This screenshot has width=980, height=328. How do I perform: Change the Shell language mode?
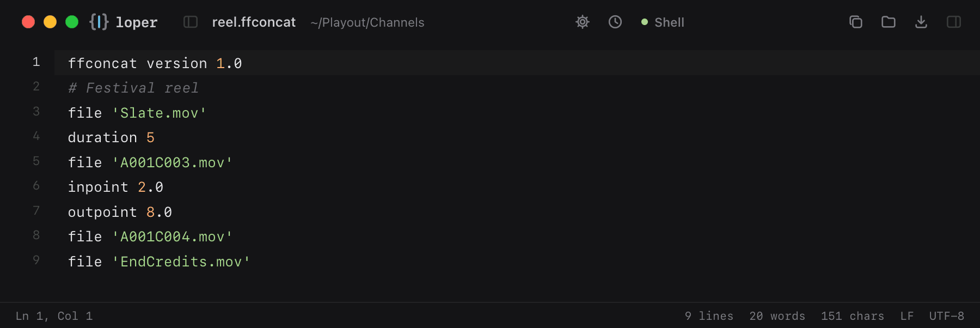663,22
